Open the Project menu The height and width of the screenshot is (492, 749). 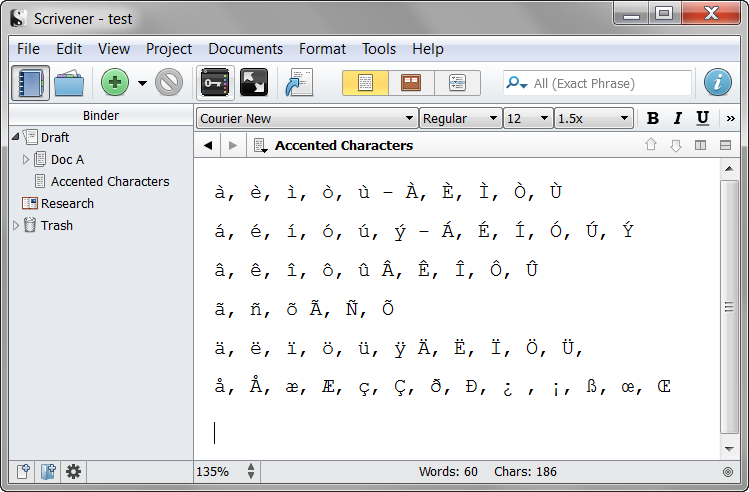point(169,49)
